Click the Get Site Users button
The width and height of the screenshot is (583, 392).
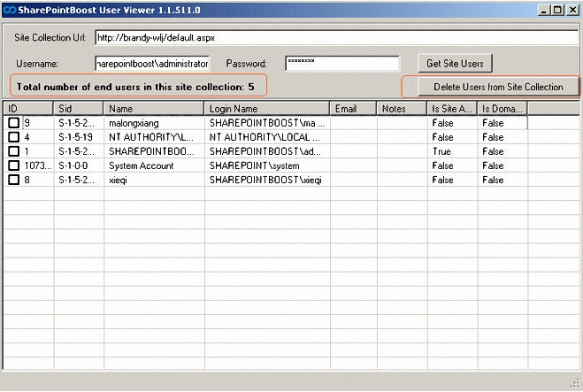click(455, 63)
